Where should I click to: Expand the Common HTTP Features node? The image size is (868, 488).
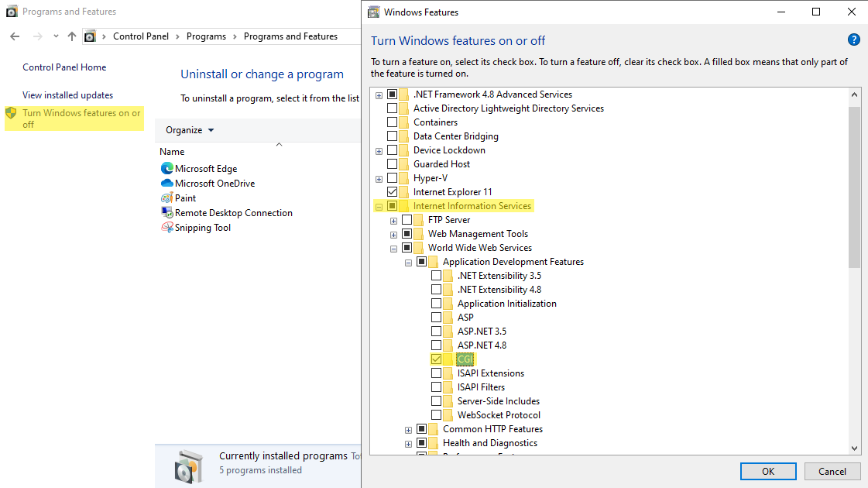409,430
